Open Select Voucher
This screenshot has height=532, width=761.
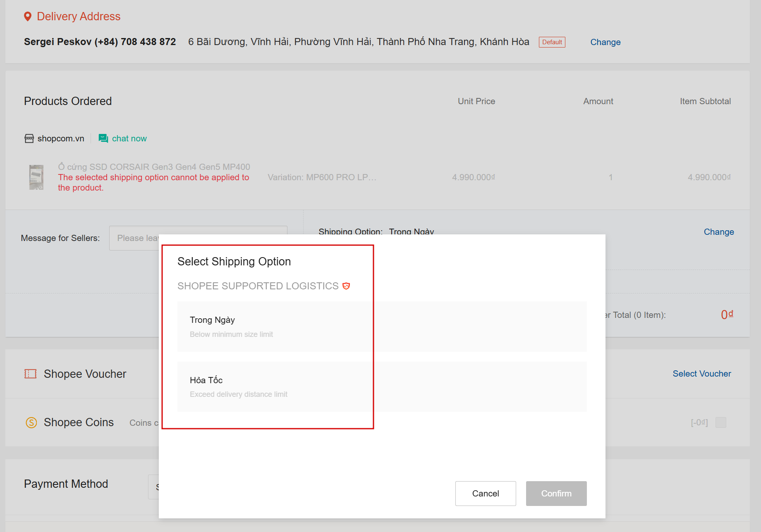coord(701,374)
